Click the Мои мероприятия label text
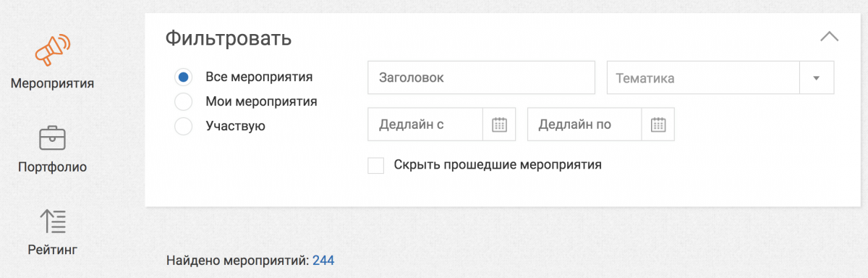The height and width of the screenshot is (278, 868). [x=261, y=101]
